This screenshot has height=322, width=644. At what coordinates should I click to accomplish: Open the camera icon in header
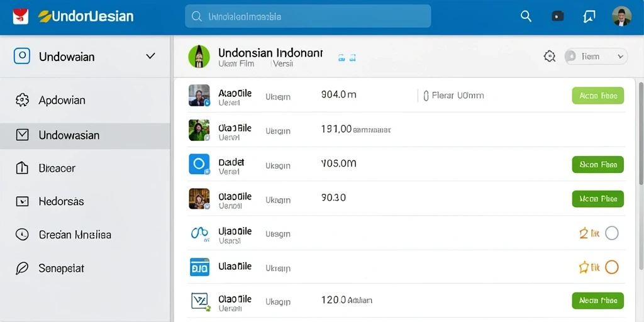[557, 16]
